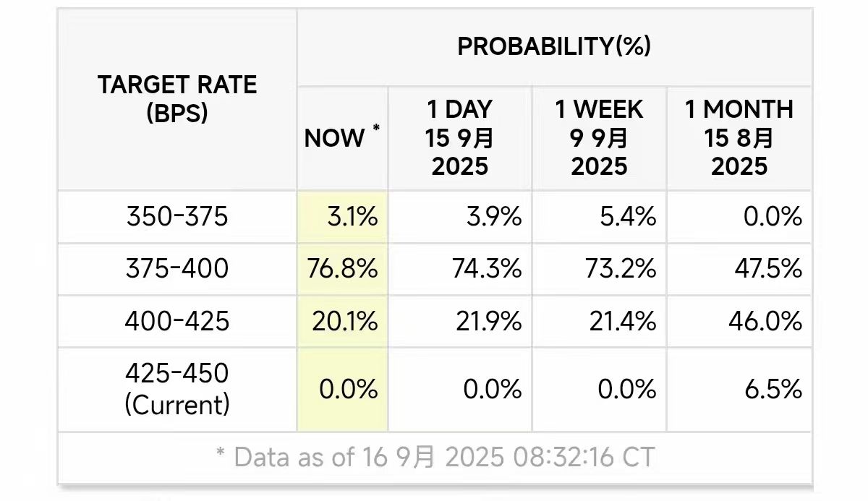The height and width of the screenshot is (501, 868).
Task: Click the "Data as of" timestamp footnote
Action: 435,457
